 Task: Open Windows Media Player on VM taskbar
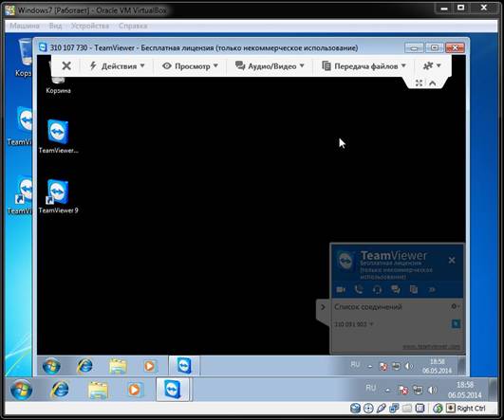[x=134, y=390]
